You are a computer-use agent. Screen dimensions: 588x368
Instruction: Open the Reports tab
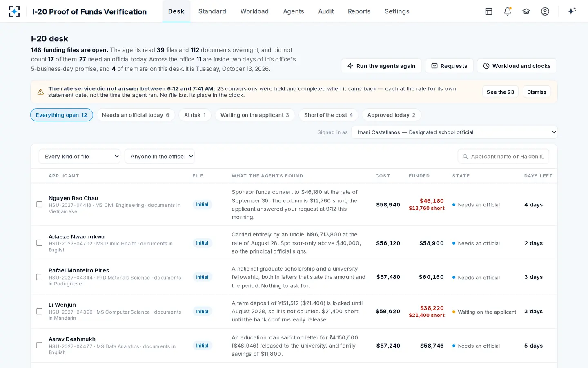pos(359,11)
